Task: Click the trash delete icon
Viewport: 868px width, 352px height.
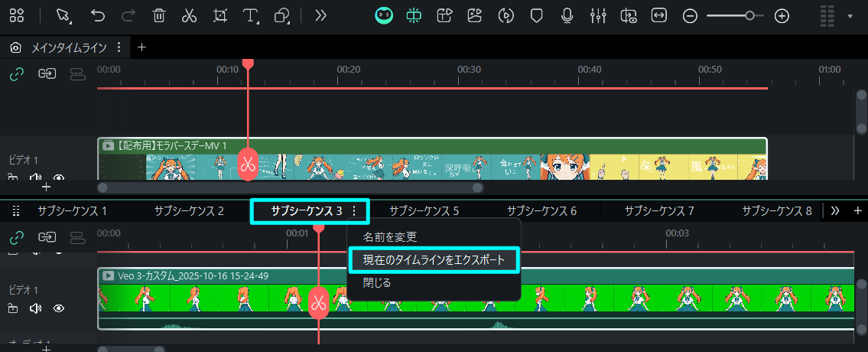Action: 159,15
